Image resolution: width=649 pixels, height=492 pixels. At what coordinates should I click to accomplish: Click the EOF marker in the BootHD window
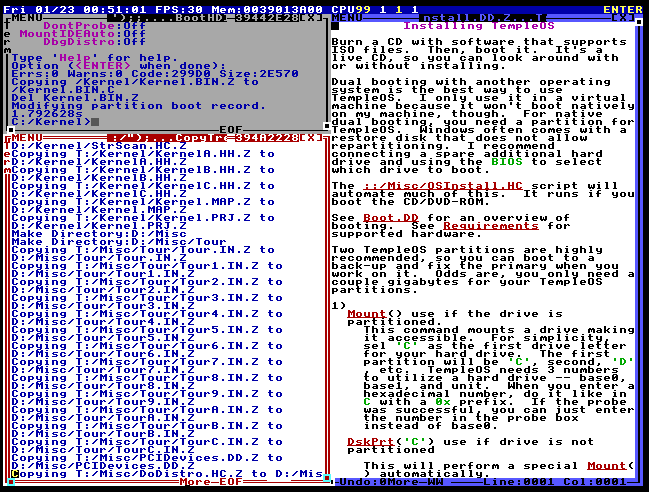(x=231, y=130)
